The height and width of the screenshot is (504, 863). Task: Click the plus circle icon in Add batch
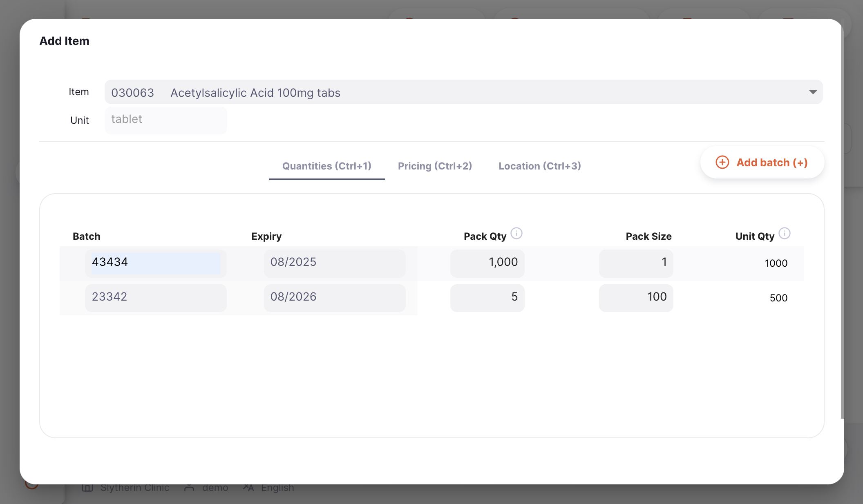722,163
